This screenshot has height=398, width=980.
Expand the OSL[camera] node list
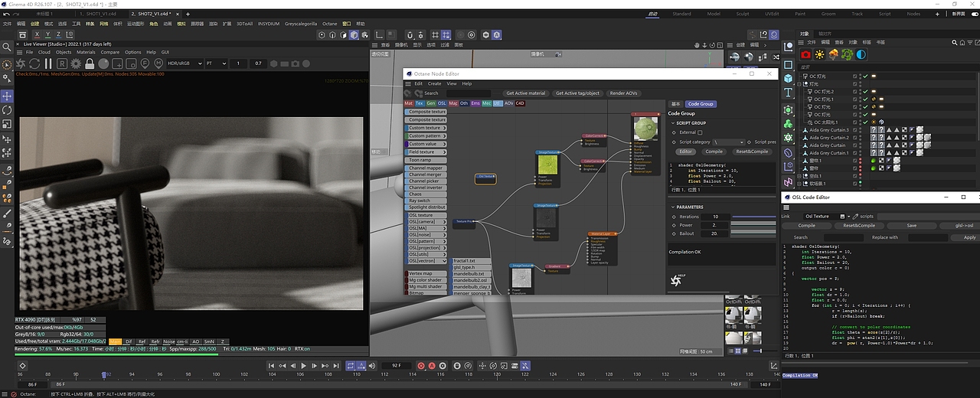click(x=426, y=222)
